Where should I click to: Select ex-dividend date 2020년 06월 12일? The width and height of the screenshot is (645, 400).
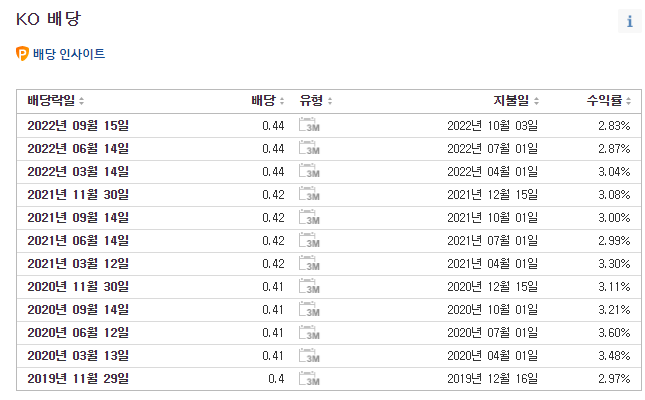78,333
